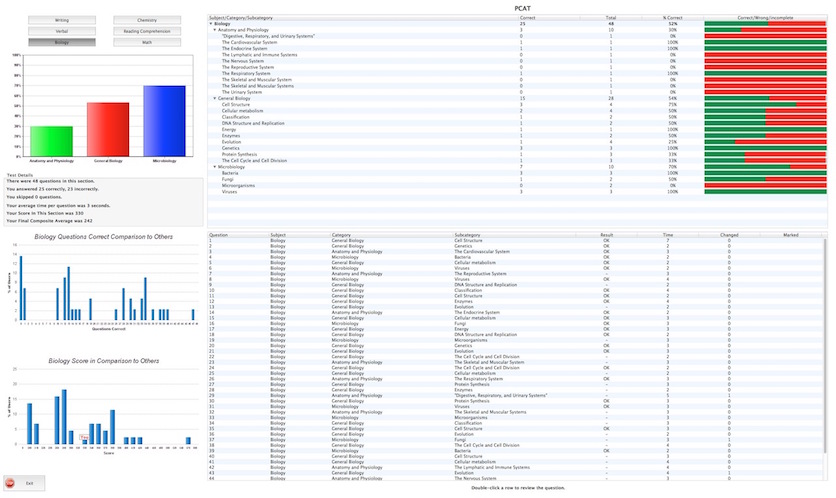836x498 pixels.
Task: Select Classification in summary tree
Action: coord(517,117)
